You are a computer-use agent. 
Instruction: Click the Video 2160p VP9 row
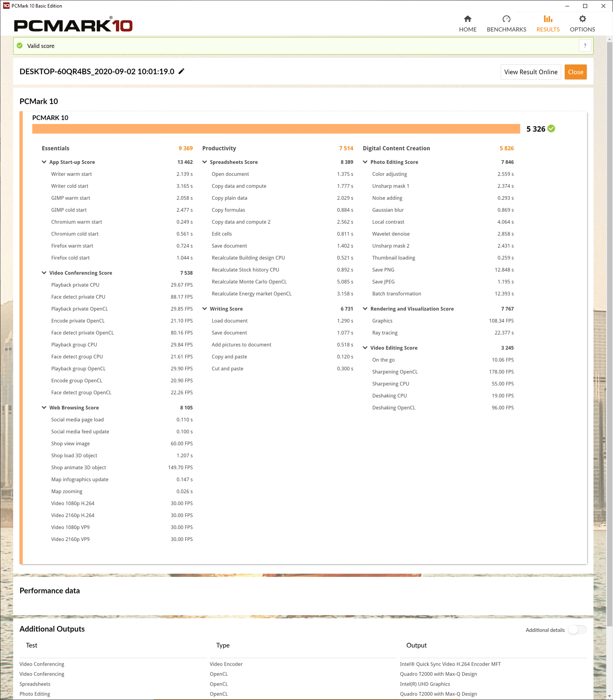coord(122,539)
